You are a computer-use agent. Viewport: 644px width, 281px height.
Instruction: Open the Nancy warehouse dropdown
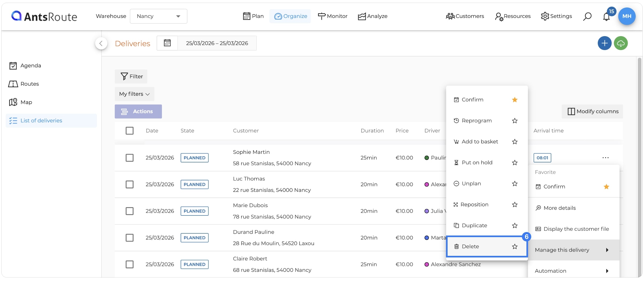click(x=158, y=16)
